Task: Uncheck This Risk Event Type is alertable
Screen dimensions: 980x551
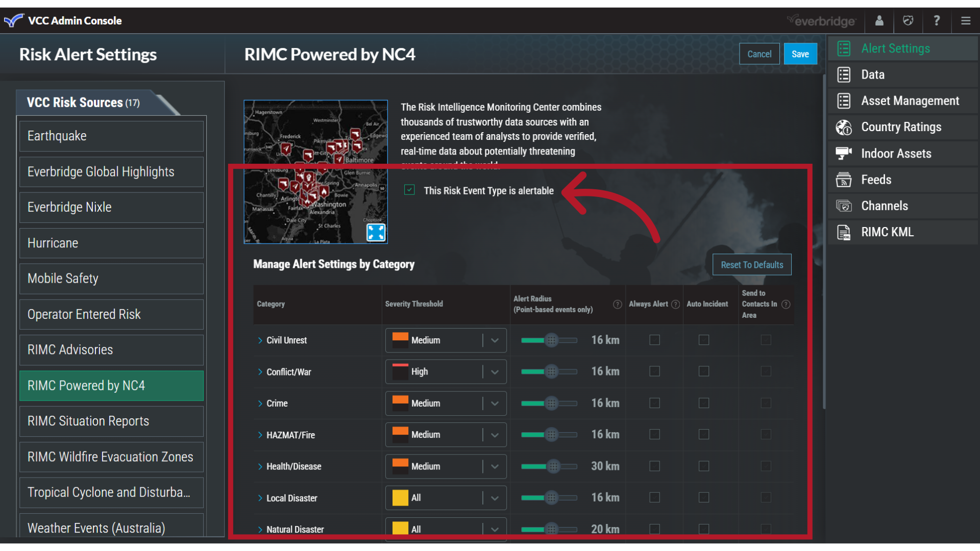Action: coord(409,190)
